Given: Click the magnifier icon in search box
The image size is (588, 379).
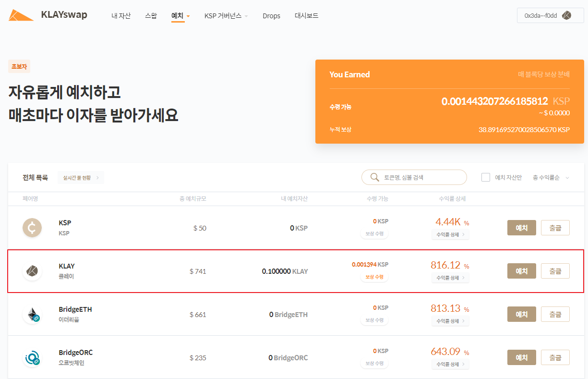Looking at the screenshot, I should (x=375, y=177).
